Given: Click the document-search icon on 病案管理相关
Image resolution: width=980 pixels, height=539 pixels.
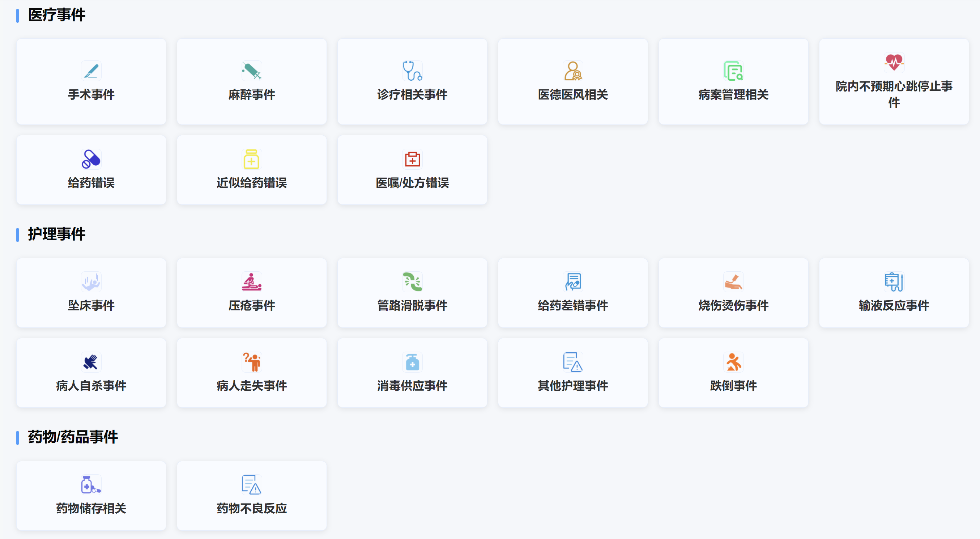Looking at the screenshot, I should pyautogui.click(x=733, y=71).
